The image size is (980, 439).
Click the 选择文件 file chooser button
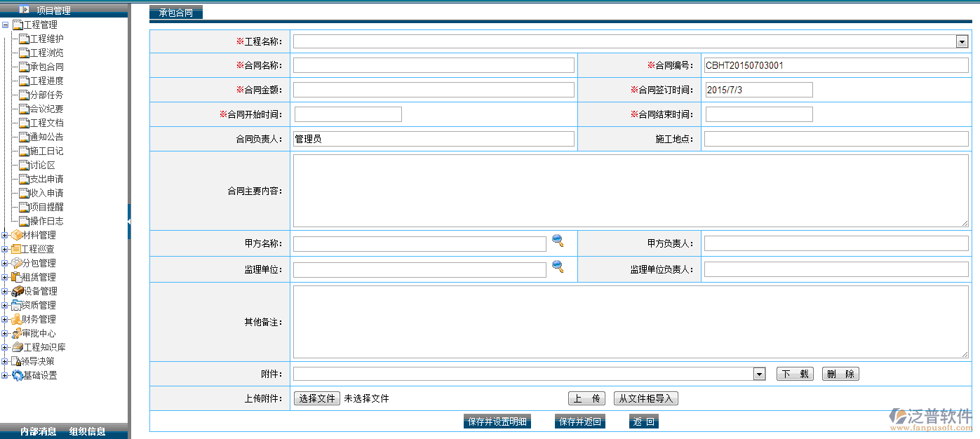pyautogui.click(x=317, y=398)
